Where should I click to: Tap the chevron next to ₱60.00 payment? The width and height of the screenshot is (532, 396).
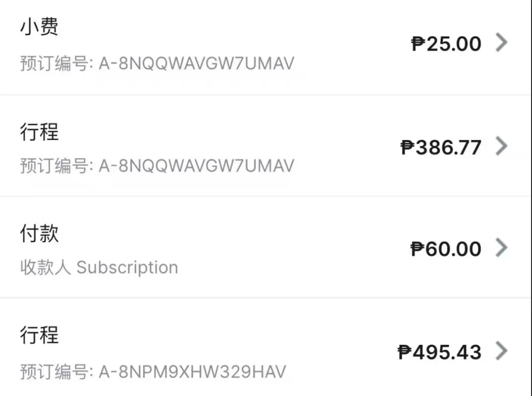[501, 248]
